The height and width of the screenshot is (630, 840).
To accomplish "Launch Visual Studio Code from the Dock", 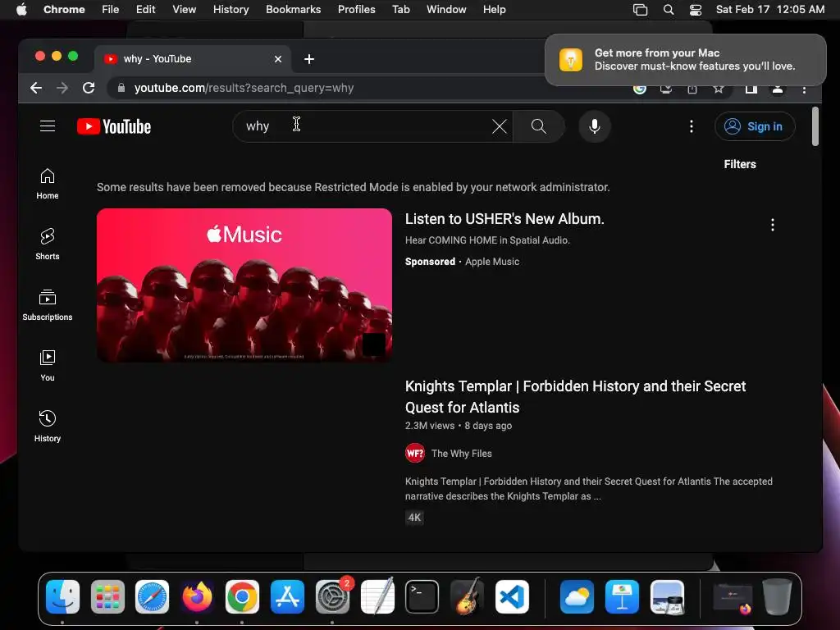I will point(512,596).
